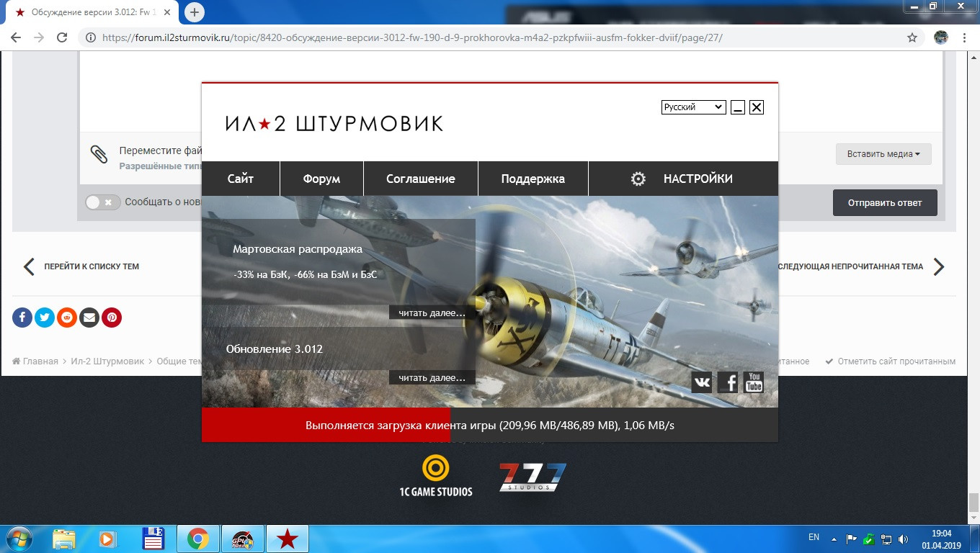Select the Поддержка tab in launcher
The height and width of the screenshot is (553, 980).
(x=533, y=179)
